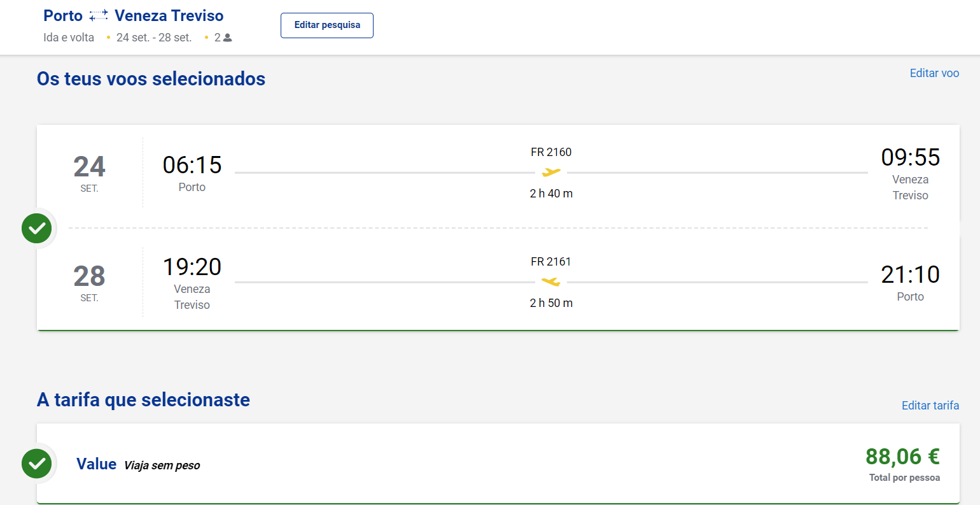Click the 24 set. - 28 set. dates
The height and width of the screenshot is (505, 980).
coord(154,38)
